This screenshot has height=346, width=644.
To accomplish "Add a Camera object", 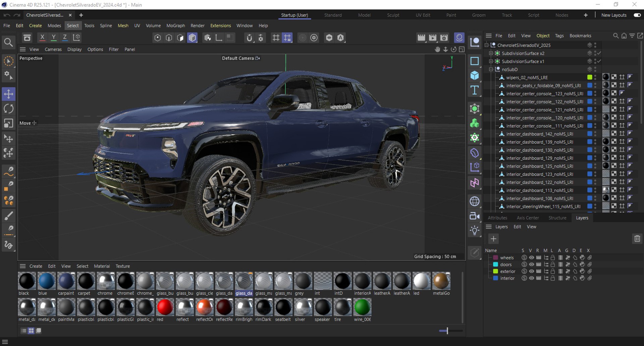I will pos(475,216).
